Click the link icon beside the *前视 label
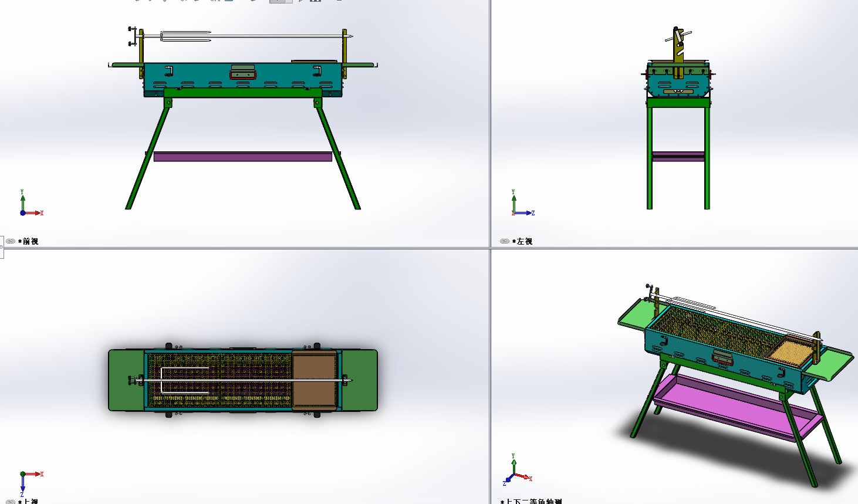The height and width of the screenshot is (504, 858). click(x=11, y=241)
